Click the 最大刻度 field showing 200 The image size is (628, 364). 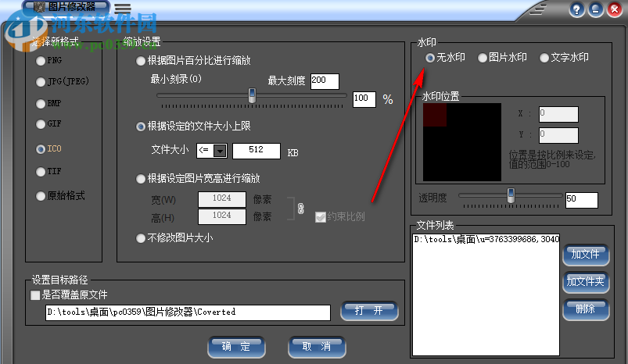[325, 81]
